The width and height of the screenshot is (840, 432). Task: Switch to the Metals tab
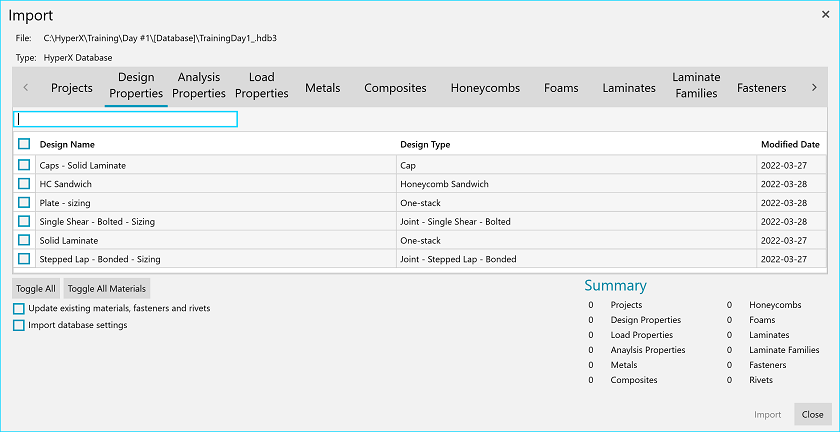click(322, 88)
